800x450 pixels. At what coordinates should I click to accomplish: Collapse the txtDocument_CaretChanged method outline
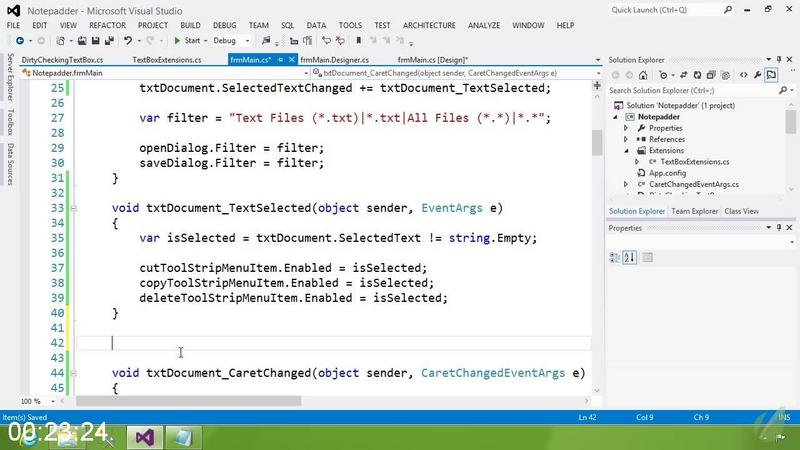73,373
